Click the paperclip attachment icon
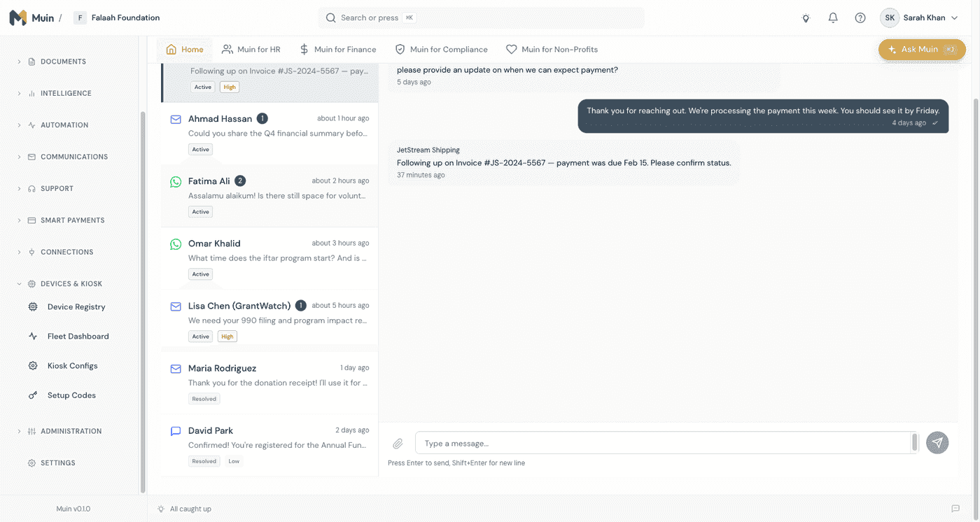 (x=398, y=443)
